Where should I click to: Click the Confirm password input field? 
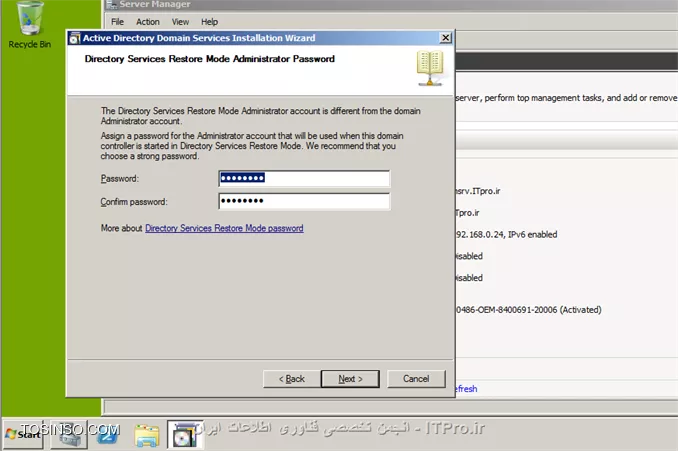point(304,201)
